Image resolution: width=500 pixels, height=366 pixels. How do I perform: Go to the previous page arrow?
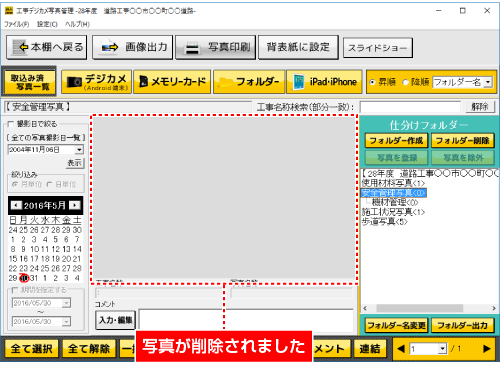[401, 349]
